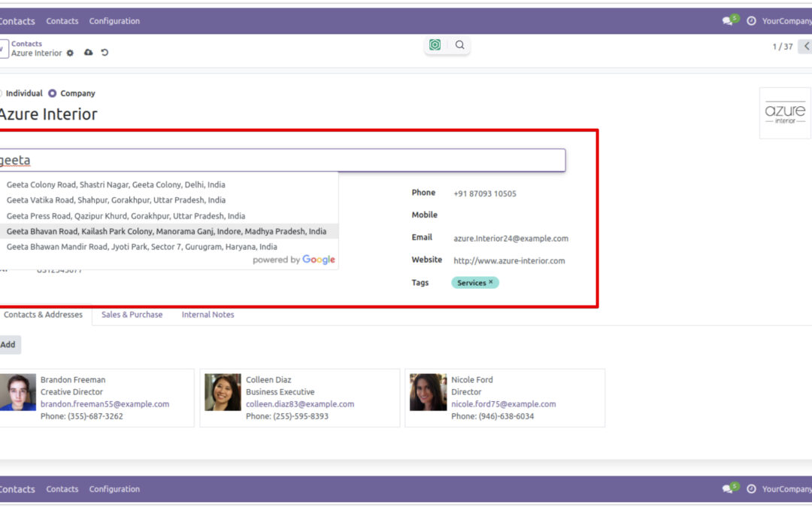This screenshot has width=812, height=508.
Task: Select the Individual option
Action: [21, 93]
